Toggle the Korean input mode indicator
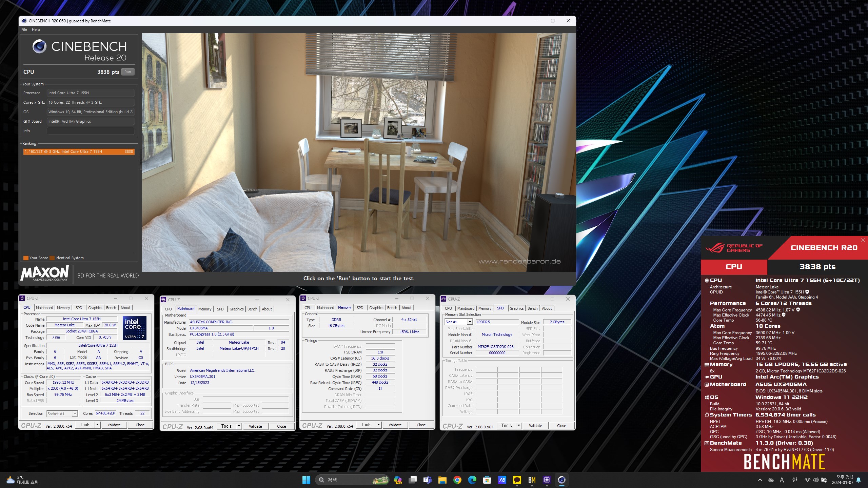The height and width of the screenshot is (488, 868). click(795, 480)
